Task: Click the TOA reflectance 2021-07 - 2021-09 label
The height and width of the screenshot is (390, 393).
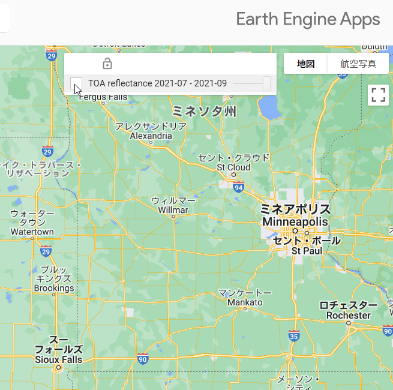Action: pos(157,83)
